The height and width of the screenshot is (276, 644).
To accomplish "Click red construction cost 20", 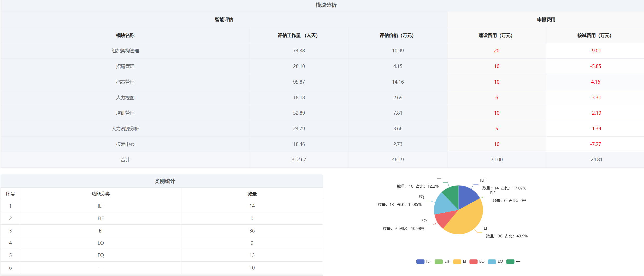I will click(497, 51).
